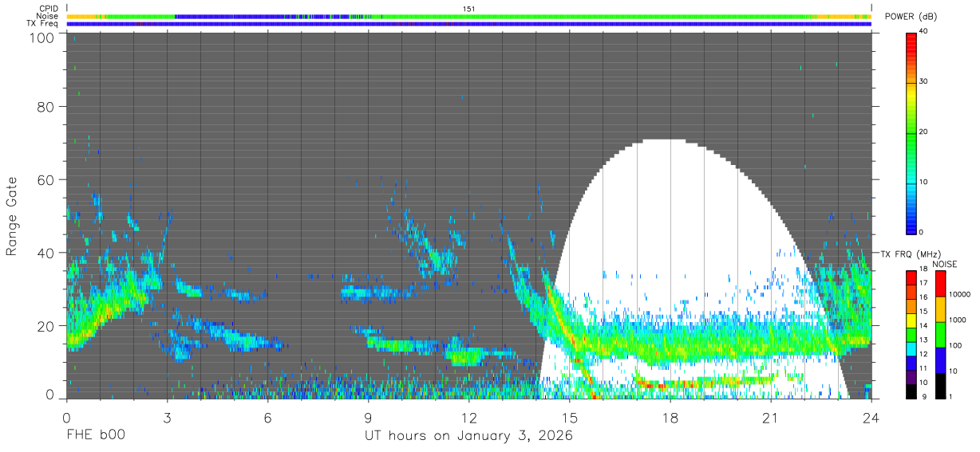
Task: Click the 17 MHz label on TX frequency legend
Action: click(x=924, y=282)
